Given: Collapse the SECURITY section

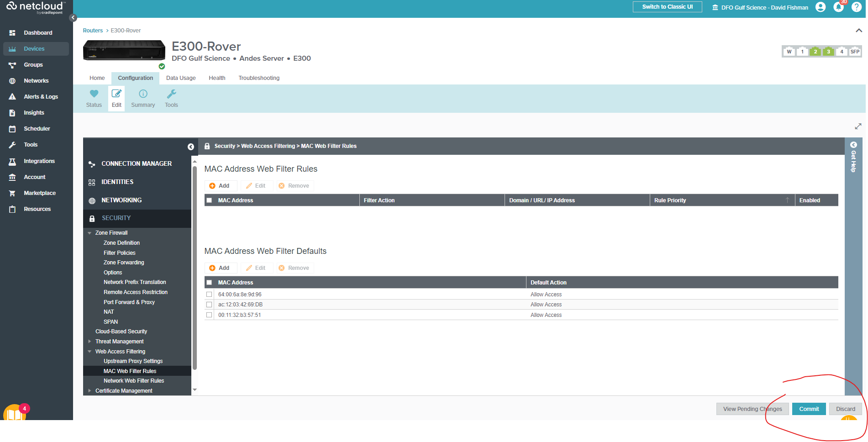Looking at the screenshot, I should click(x=137, y=218).
